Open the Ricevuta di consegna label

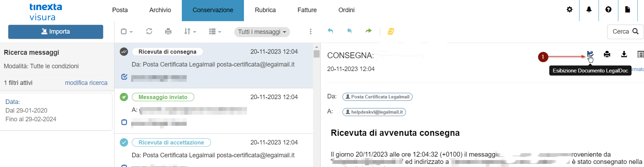(167, 52)
